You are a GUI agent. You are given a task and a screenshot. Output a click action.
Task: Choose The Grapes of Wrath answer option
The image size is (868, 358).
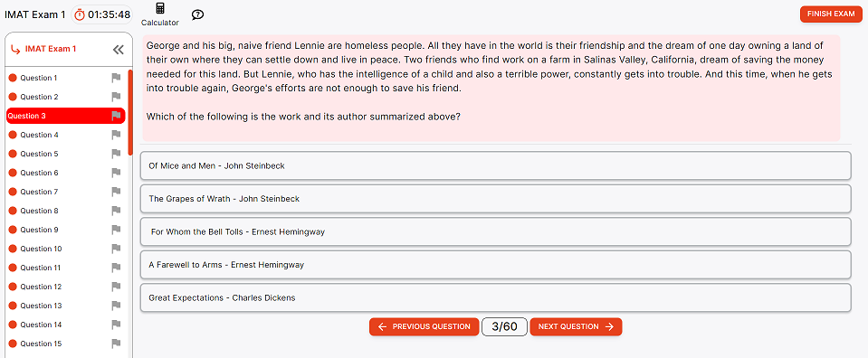[x=495, y=199]
